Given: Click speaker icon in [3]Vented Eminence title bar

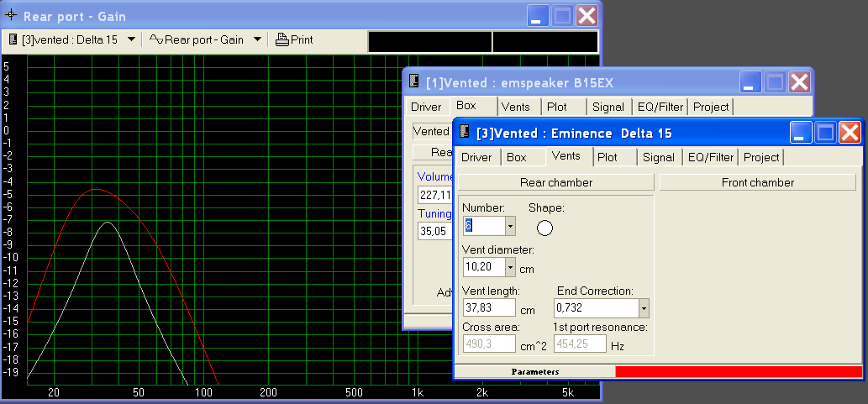Looking at the screenshot, I should [464, 133].
